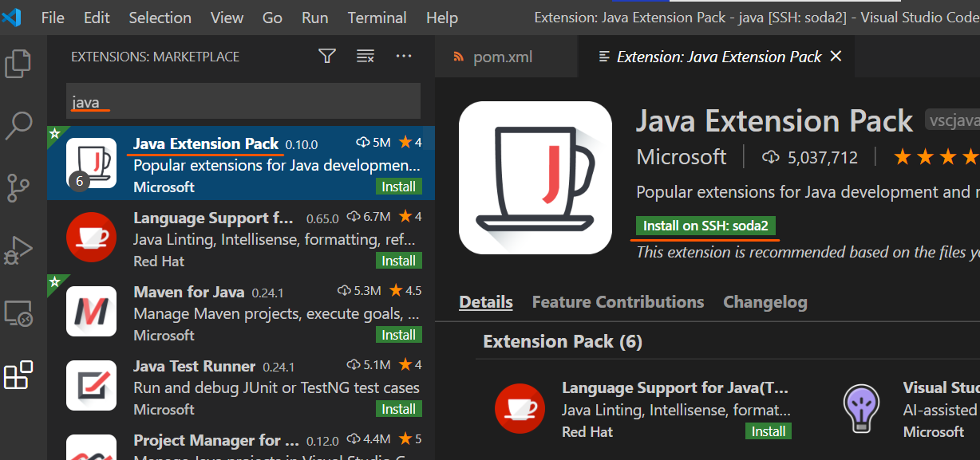Click Install on SSH: soda2 button

pos(706,226)
